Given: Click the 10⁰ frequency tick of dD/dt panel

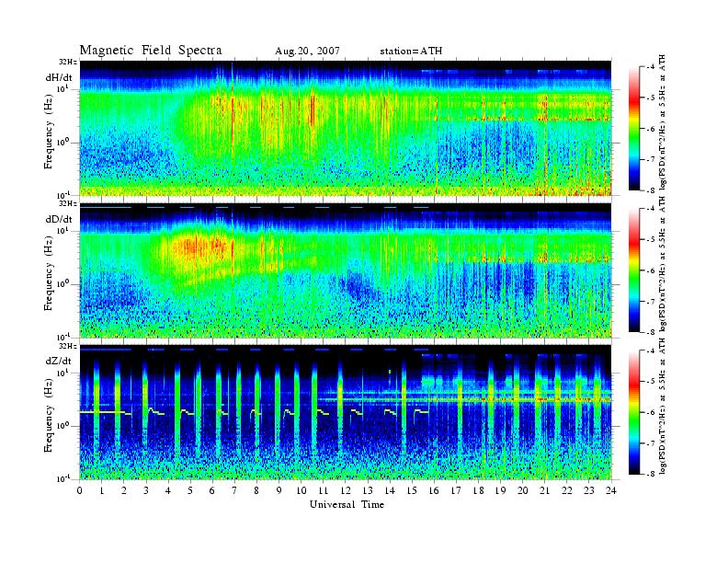Looking at the screenshot, I should 63,284.
